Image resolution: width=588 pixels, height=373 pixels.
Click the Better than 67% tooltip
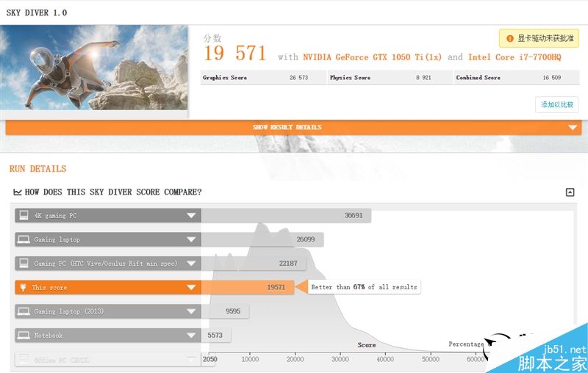[x=364, y=287]
